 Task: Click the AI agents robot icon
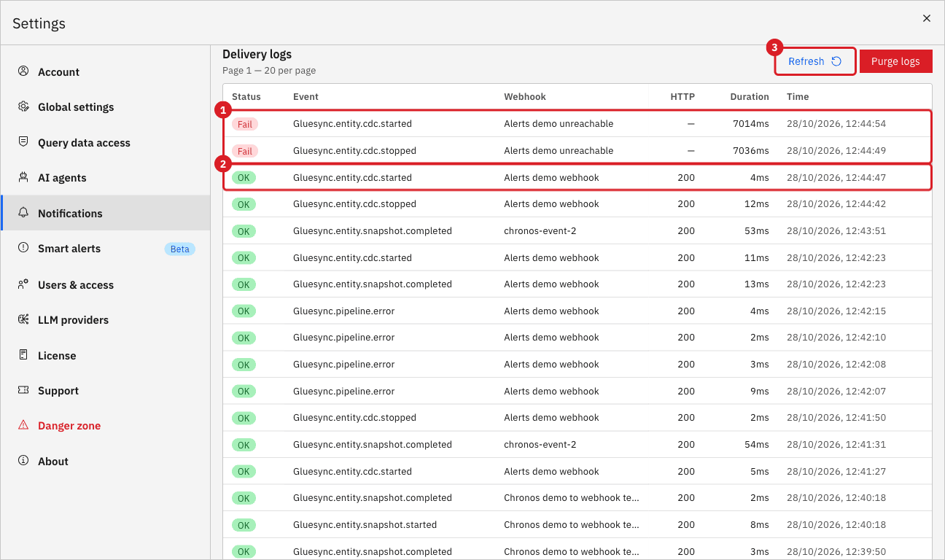pos(23,177)
